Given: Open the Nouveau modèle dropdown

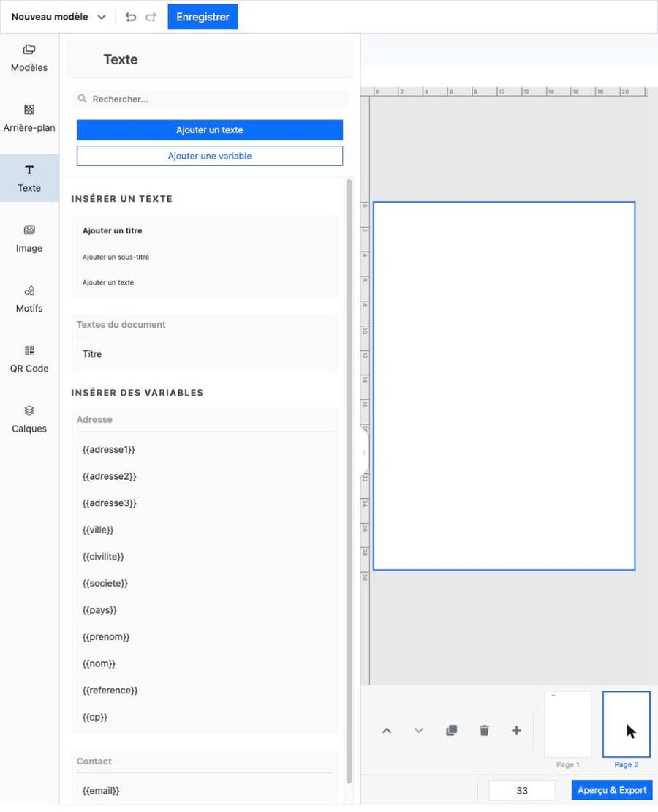Looking at the screenshot, I should pos(58,17).
